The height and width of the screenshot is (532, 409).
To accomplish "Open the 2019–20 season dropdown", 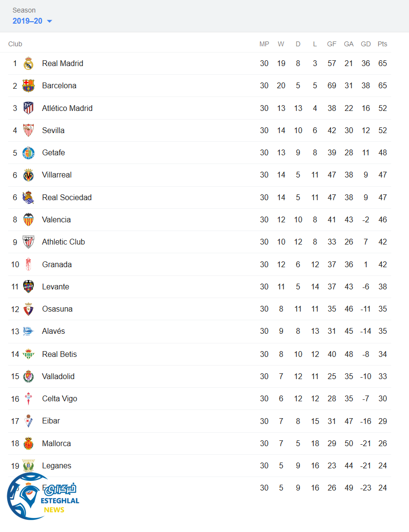I will pos(32,21).
